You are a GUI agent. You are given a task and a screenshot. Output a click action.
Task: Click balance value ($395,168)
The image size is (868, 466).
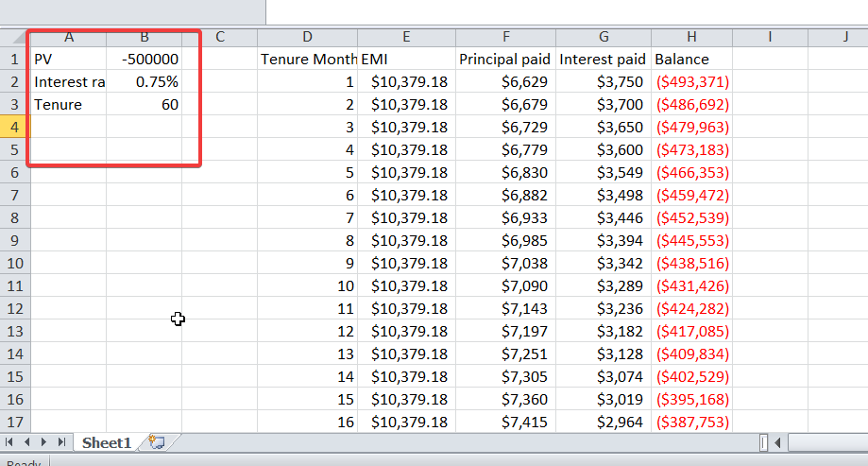coord(691,400)
